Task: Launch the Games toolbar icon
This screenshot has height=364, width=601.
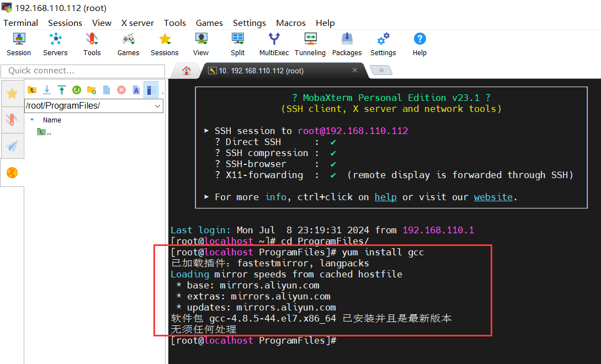Action: click(129, 45)
